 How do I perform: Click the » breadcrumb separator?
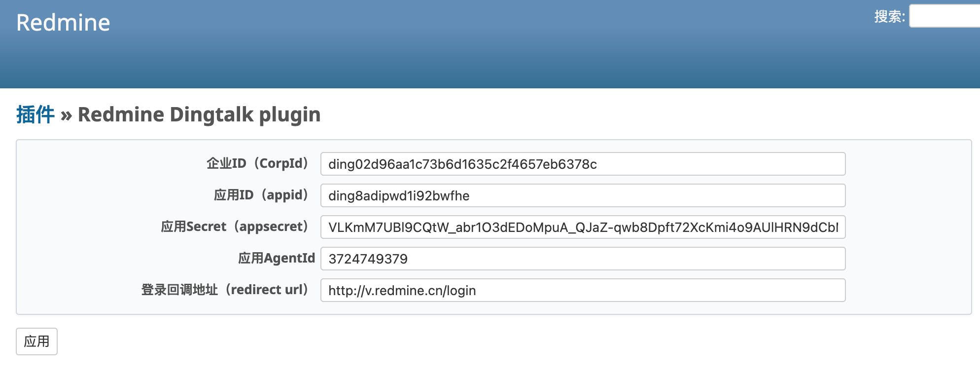[x=66, y=115]
